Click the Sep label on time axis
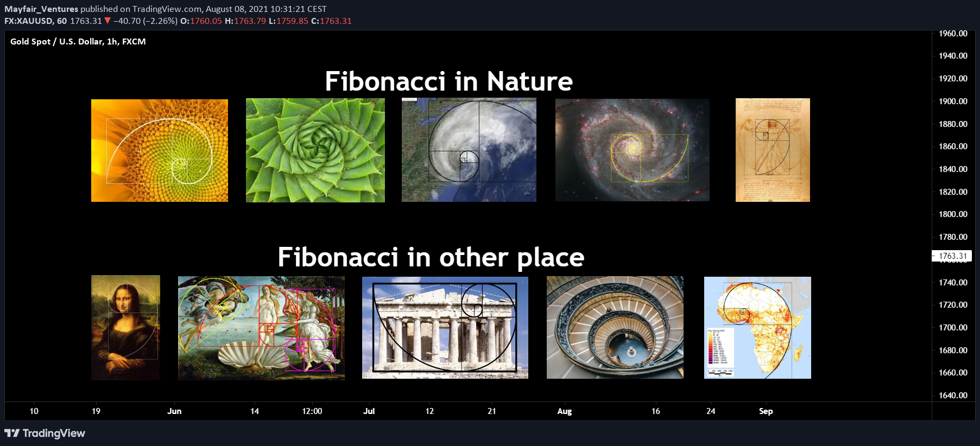The image size is (980, 446). tap(766, 411)
